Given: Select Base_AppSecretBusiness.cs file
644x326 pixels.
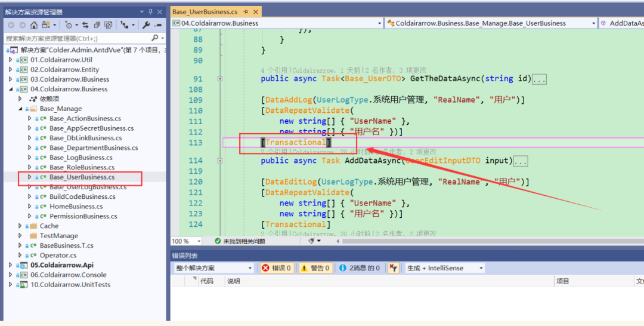Looking at the screenshot, I should pyautogui.click(x=92, y=128).
